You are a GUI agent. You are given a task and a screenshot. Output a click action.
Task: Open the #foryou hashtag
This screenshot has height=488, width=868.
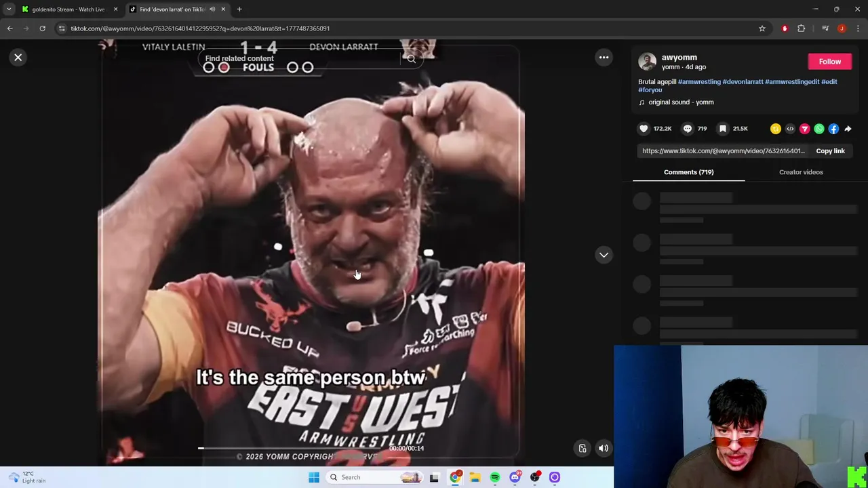tap(650, 89)
